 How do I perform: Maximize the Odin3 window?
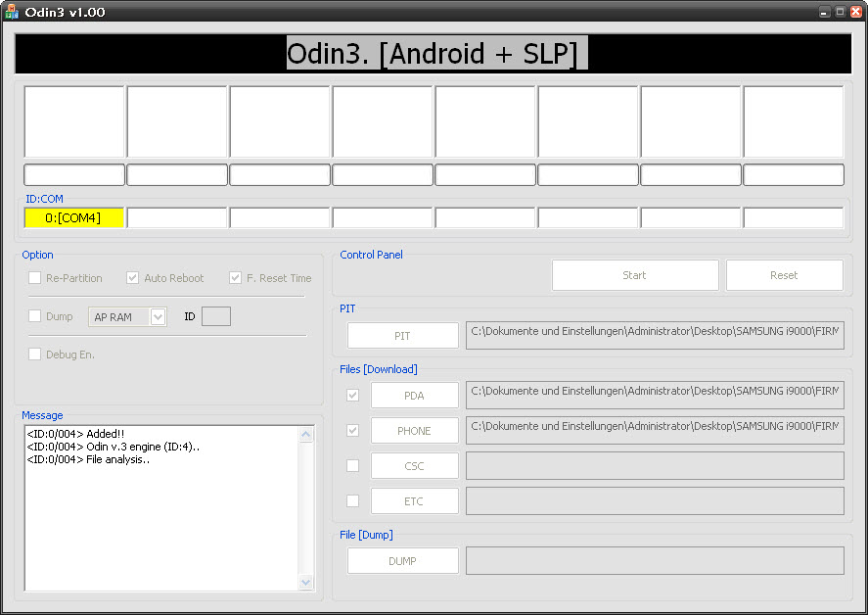coord(841,12)
